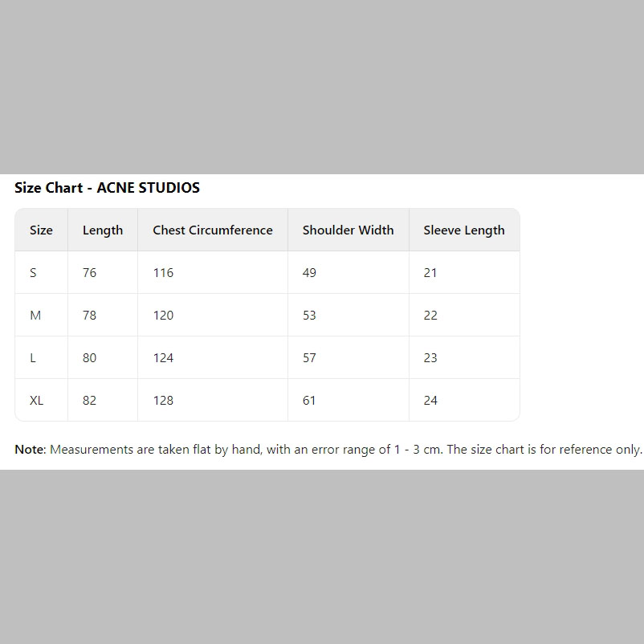The image size is (644, 644).
Task: Select the size M row label
Action: (x=35, y=316)
